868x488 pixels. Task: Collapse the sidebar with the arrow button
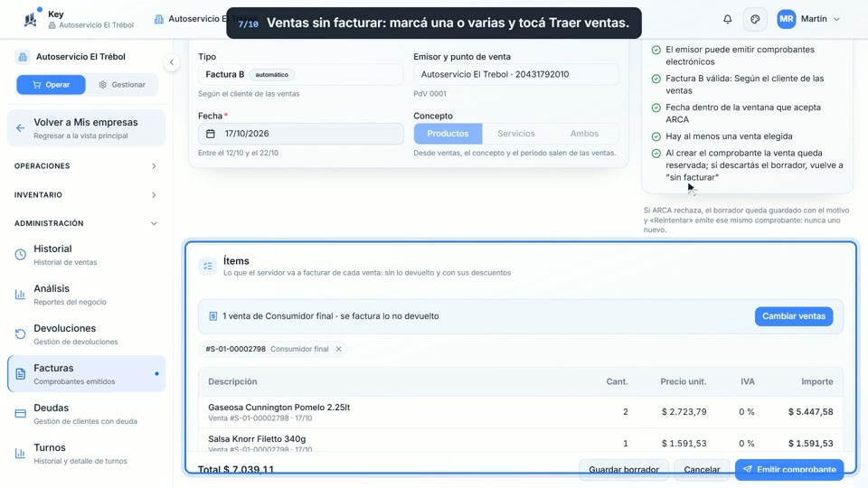(172, 62)
